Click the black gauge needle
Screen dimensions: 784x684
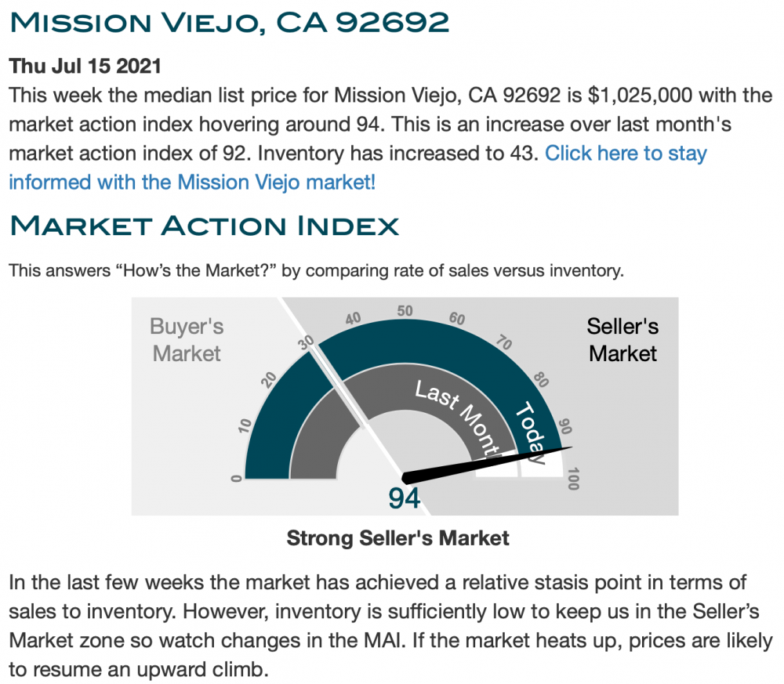(486, 465)
